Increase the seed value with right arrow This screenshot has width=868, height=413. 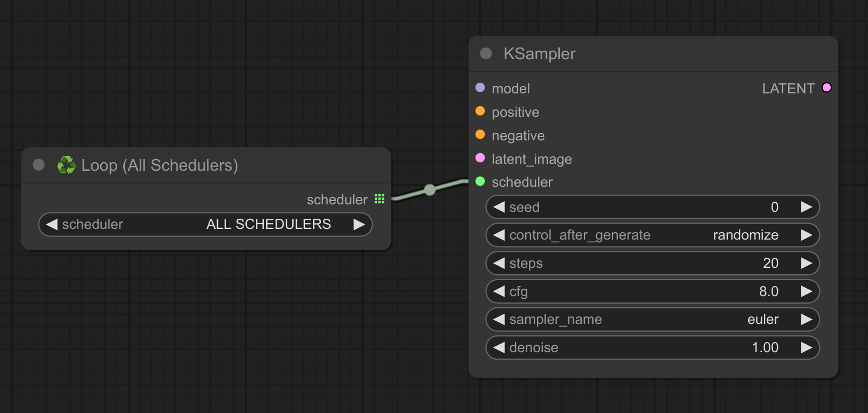tap(806, 207)
